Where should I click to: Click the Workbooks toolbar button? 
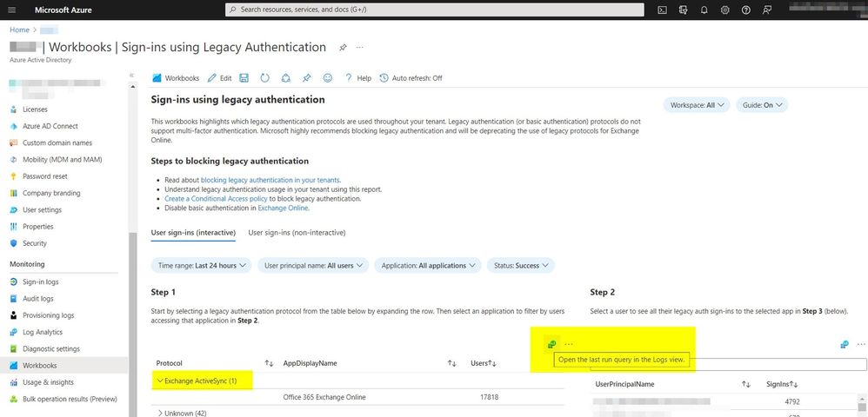click(176, 78)
